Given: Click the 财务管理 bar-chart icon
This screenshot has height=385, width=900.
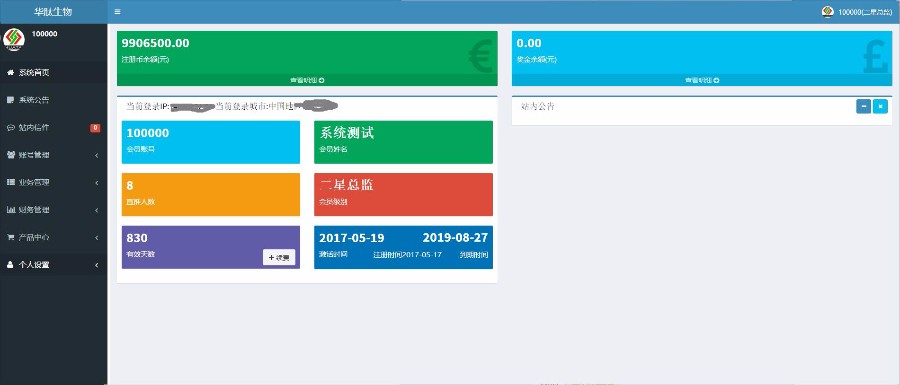Looking at the screenshot, I should coord(10,210).
